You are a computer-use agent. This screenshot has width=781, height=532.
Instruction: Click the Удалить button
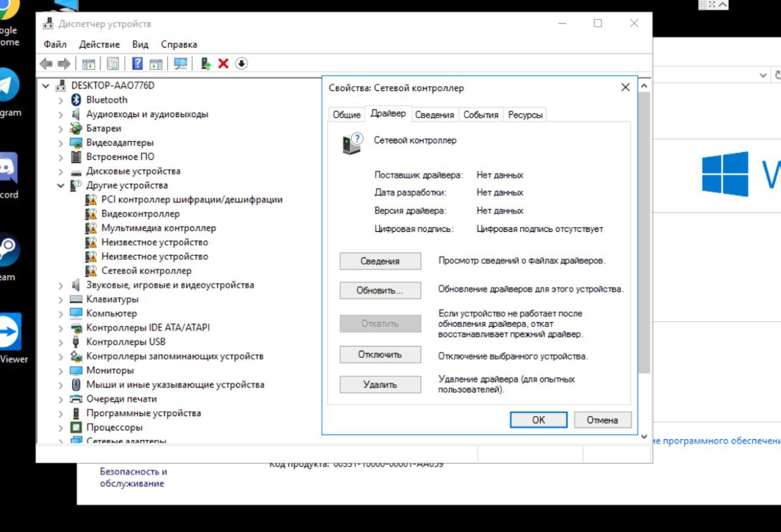380,385
